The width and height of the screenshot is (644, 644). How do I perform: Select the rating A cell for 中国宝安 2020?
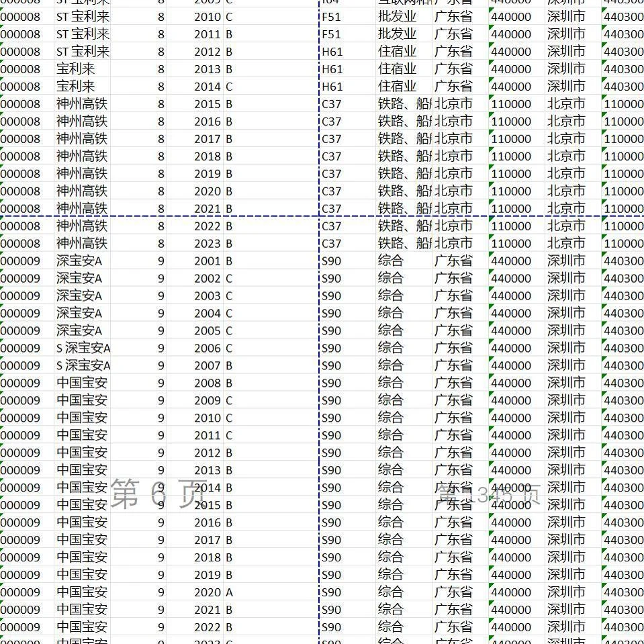click(271, 592)
